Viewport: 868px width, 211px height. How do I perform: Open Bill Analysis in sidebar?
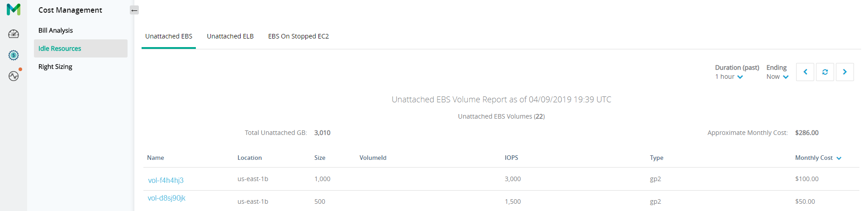click(x=56, y=30)
